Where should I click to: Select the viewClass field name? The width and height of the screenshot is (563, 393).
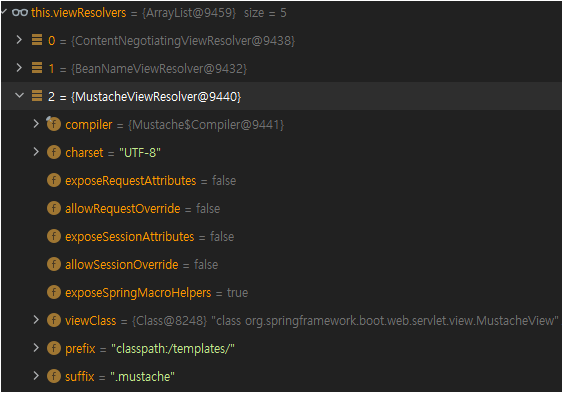pos(90,321)
